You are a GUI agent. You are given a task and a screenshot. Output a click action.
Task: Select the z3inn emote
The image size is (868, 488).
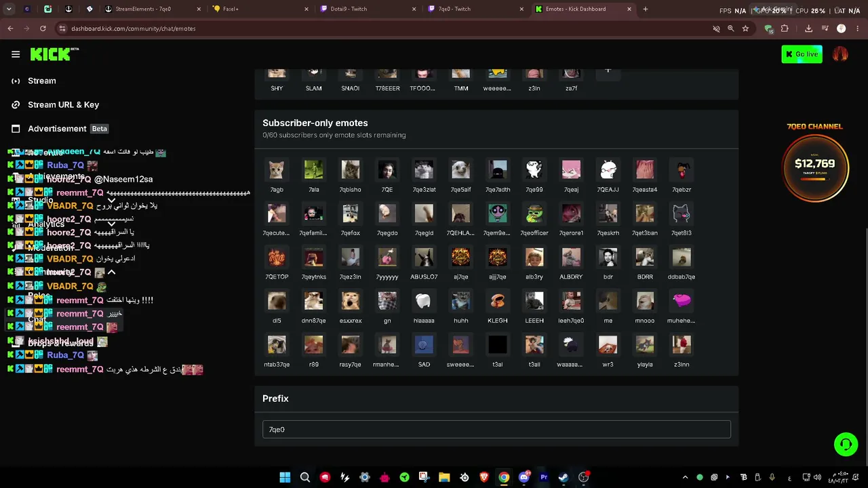click(682, 345)
